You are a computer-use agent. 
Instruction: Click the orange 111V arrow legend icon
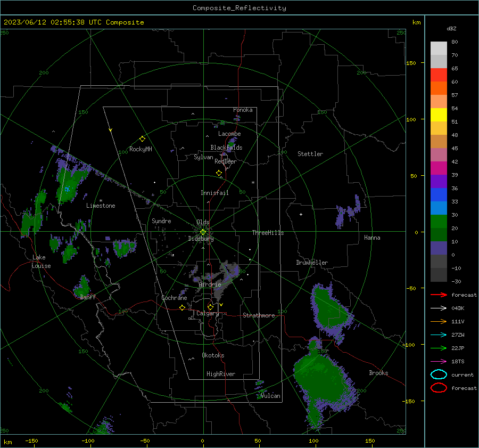[439, 321]
